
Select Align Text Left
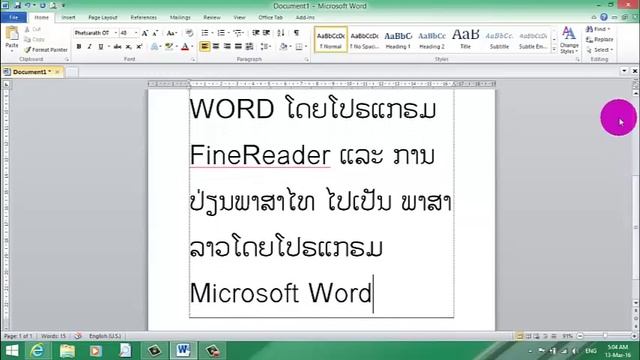205,47
